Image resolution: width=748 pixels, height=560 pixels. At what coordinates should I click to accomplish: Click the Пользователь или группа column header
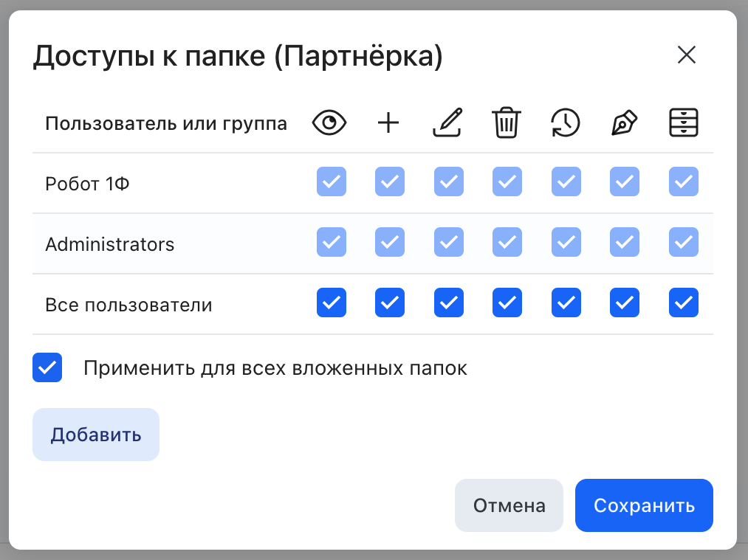pyautogui.click(x=166, y=124)
